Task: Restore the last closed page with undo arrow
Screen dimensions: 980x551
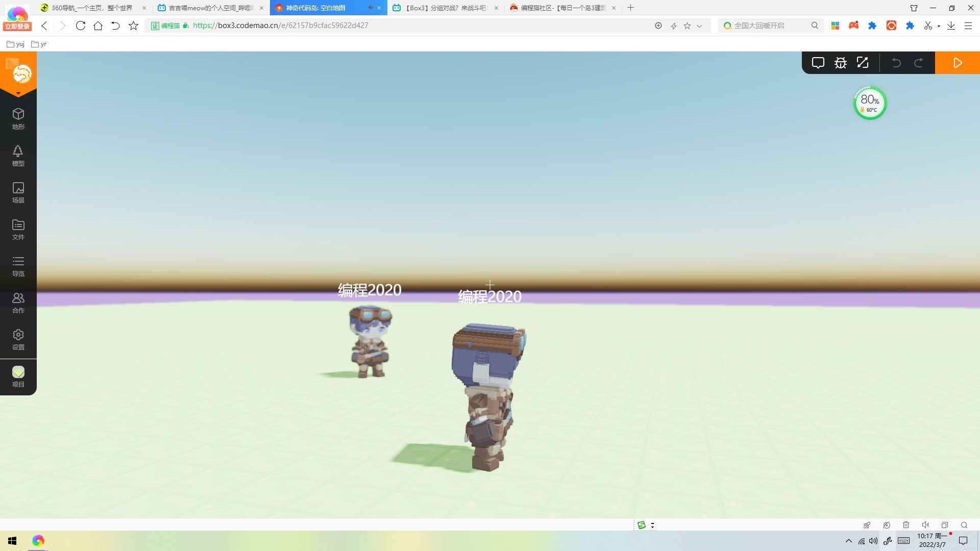Action: click(x=115, y=26)
